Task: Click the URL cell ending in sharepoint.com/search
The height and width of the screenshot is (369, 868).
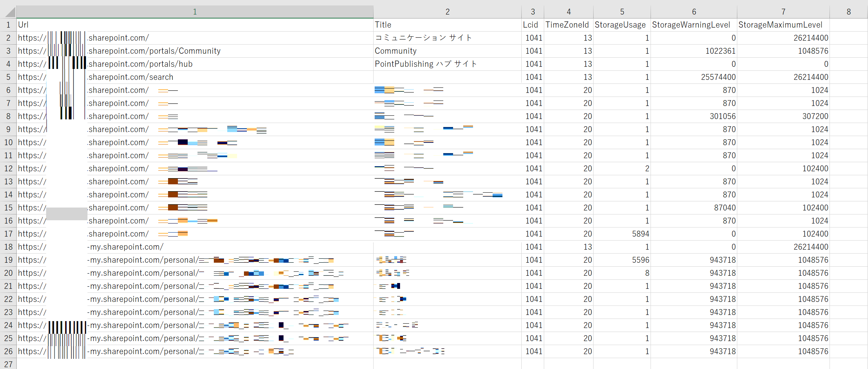Action: 195,77
